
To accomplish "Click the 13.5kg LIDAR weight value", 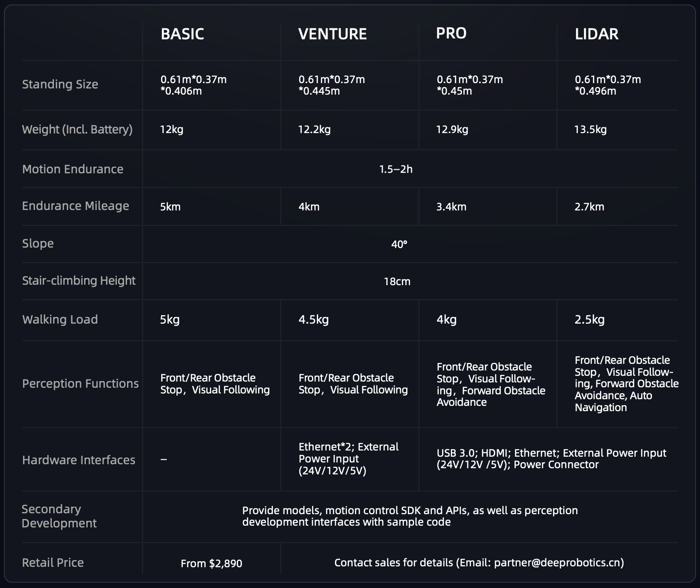I will pos(590,129).
